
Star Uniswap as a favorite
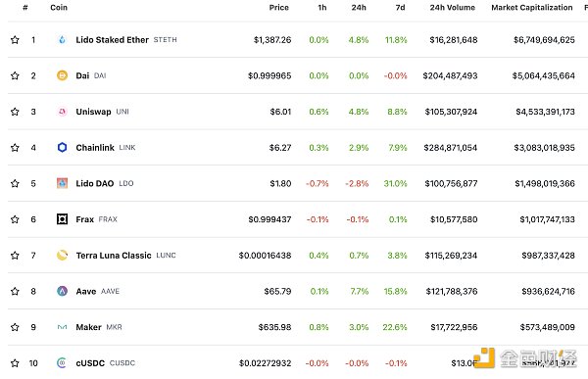pyautogui.click(x=15, y=112)
